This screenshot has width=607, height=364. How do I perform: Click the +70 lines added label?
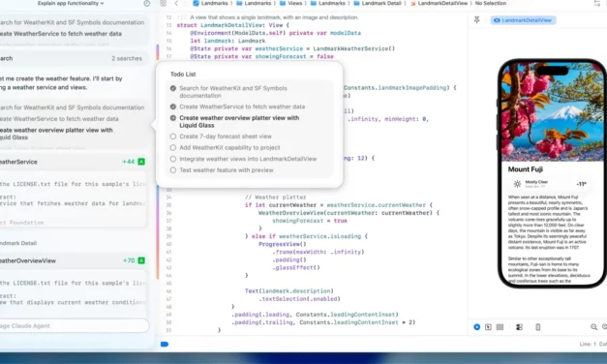click(x=129, y=260)
